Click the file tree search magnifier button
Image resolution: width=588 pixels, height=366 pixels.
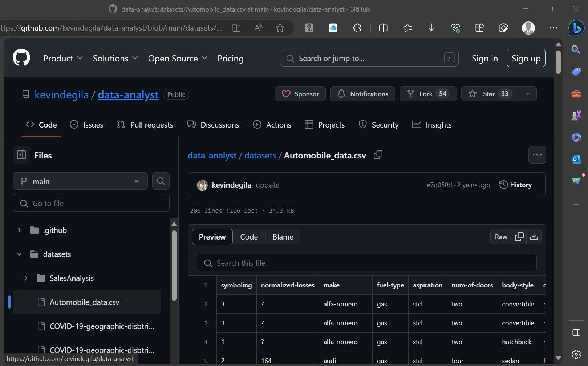coord(161,181)
